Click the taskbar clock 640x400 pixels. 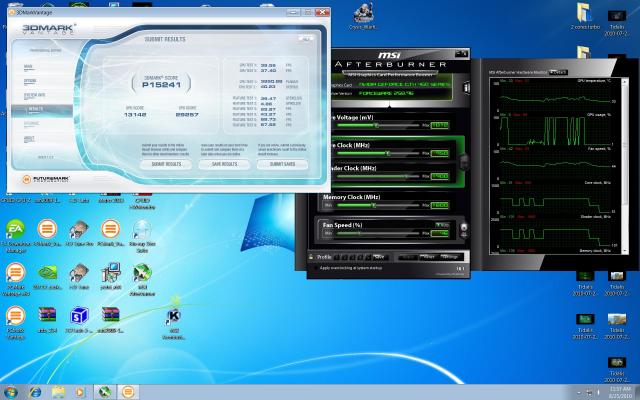click(620, 392)
